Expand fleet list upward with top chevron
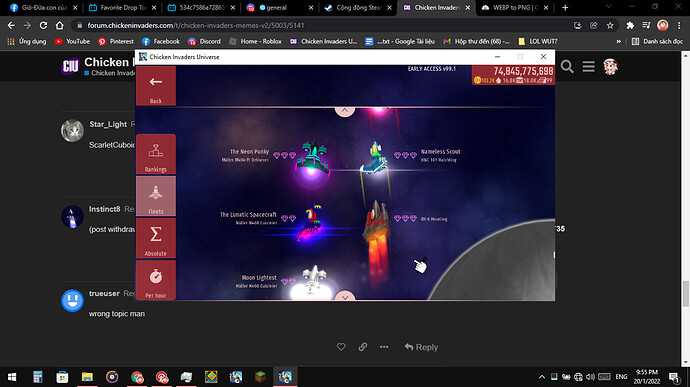 [x=345, y=111]
